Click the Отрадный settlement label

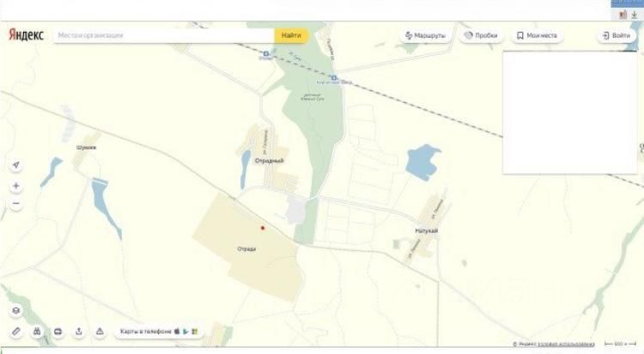pyautogui.click(x=269, y=161)
